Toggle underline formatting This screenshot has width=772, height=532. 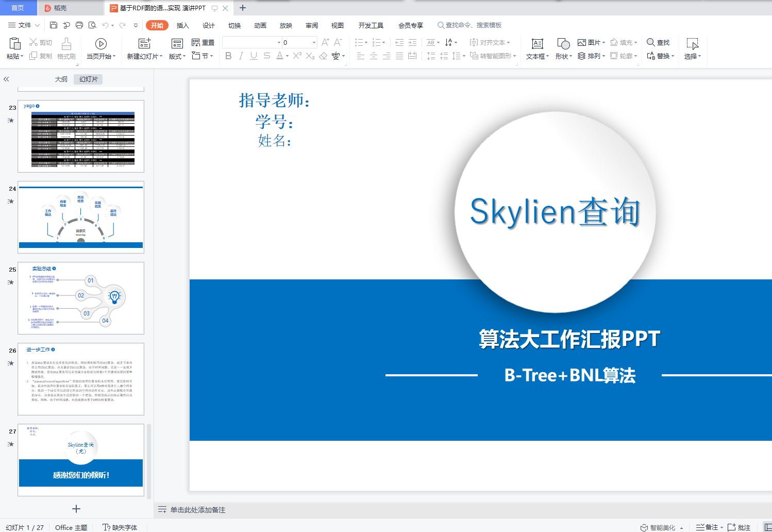tap(254, 56)
